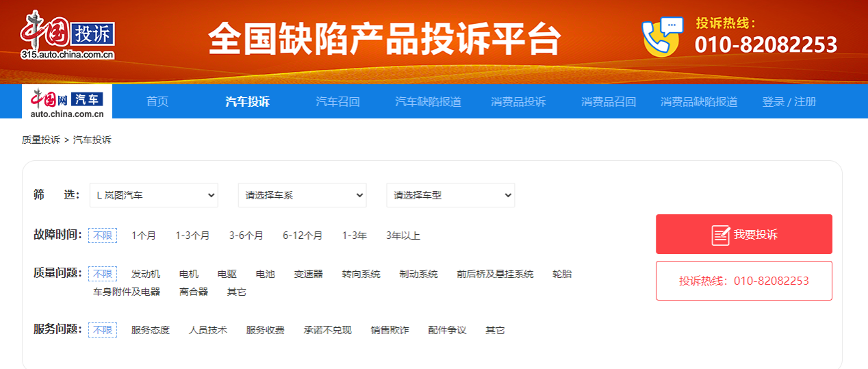Choose 其它 under 服务问题
Viewport: 868px width, 369px height.
496,330
